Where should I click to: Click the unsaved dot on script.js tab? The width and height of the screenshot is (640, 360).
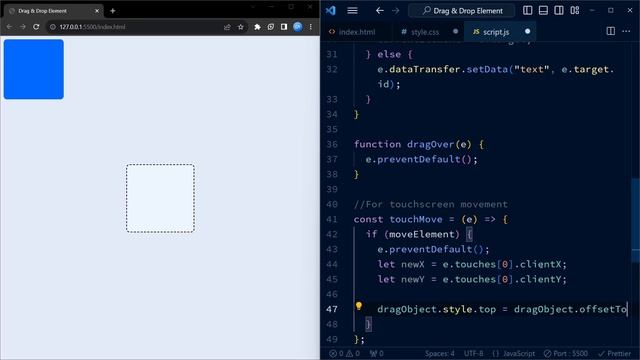[x=527, y=31]
